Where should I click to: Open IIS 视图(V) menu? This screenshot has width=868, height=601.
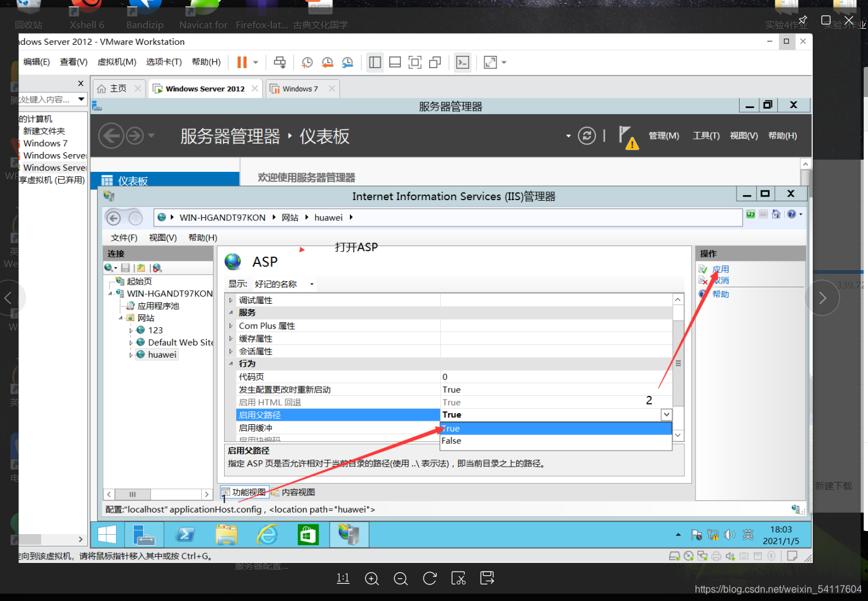click(x=163, y=238)
